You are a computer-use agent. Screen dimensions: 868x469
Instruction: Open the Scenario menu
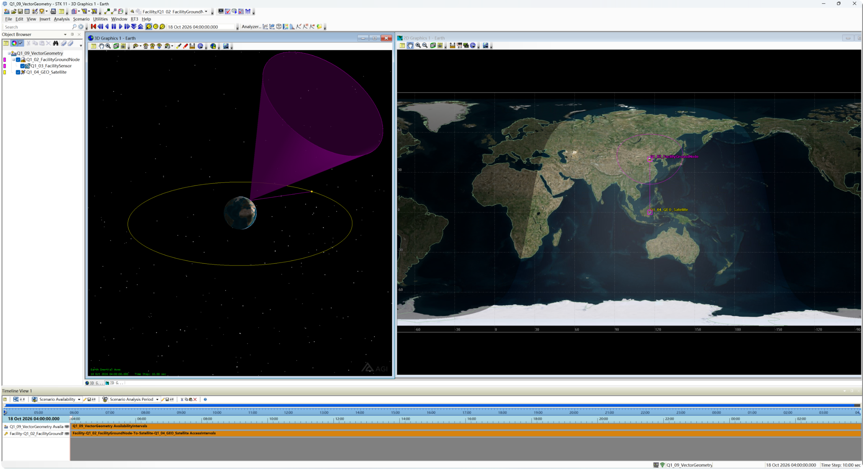pyautogui.click(x=81, y=19)
